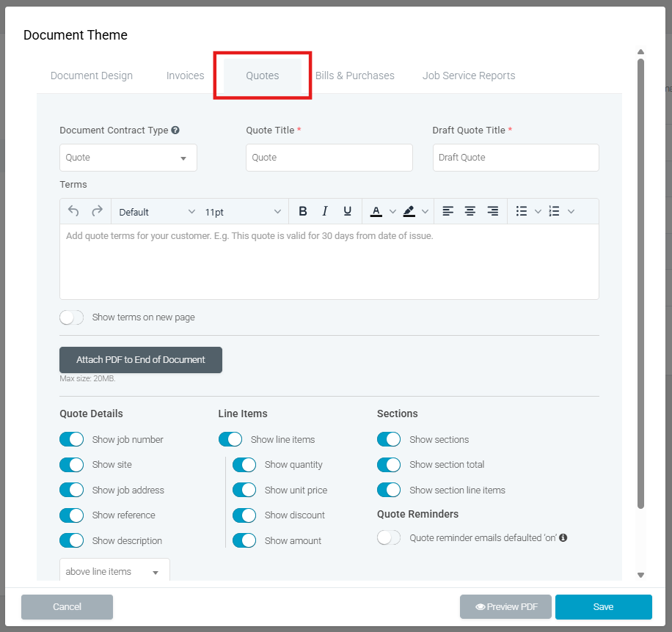Align text right in Terms editor

tap(493, 211)
